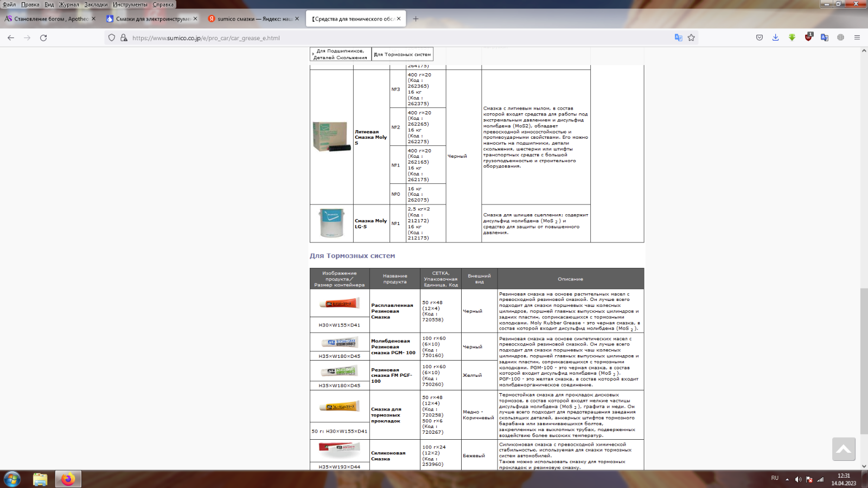This screenshot has height=488, width=868.
Task: Open the Файл menu
Action: (x=9, y=4)
